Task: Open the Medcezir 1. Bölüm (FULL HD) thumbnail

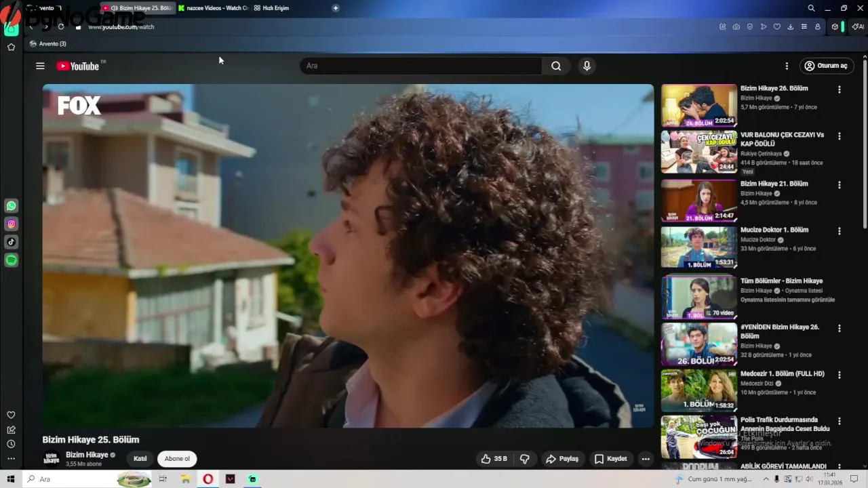Action: click(699, 390)
